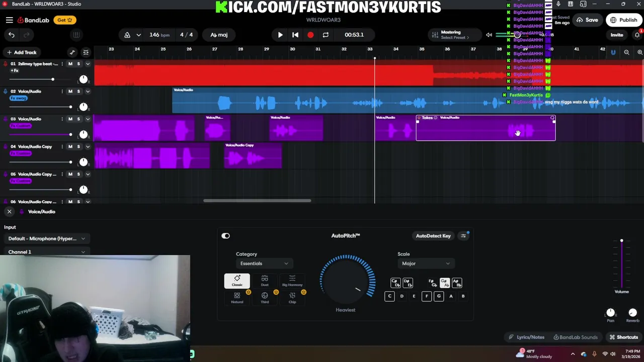Click the collapse tracks icon
Image resolution: width=644 pixels, height=362 pixels.
86,52
